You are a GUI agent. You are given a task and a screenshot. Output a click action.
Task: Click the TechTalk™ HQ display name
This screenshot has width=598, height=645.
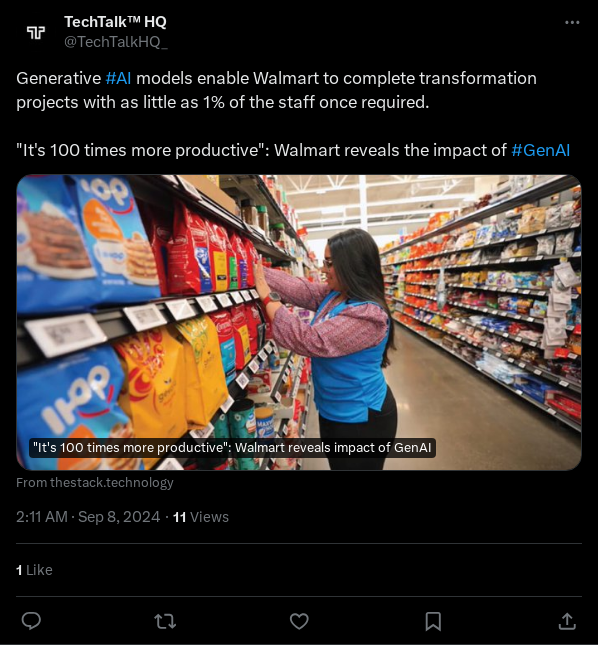[x=115, y=22]
